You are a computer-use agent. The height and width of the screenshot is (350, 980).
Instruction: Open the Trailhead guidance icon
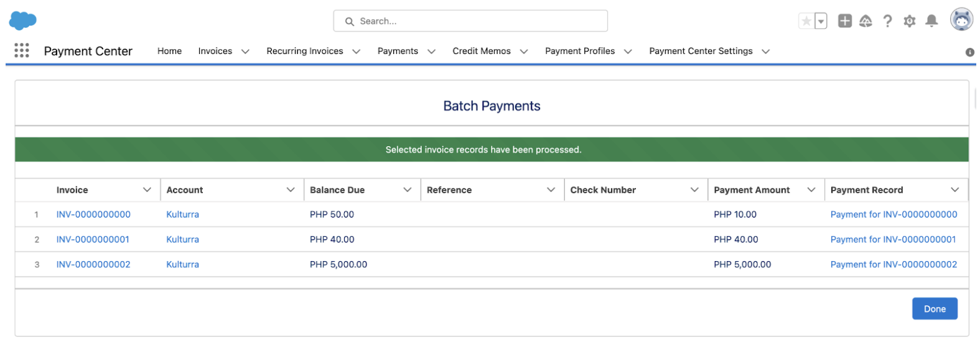(866, 21)
